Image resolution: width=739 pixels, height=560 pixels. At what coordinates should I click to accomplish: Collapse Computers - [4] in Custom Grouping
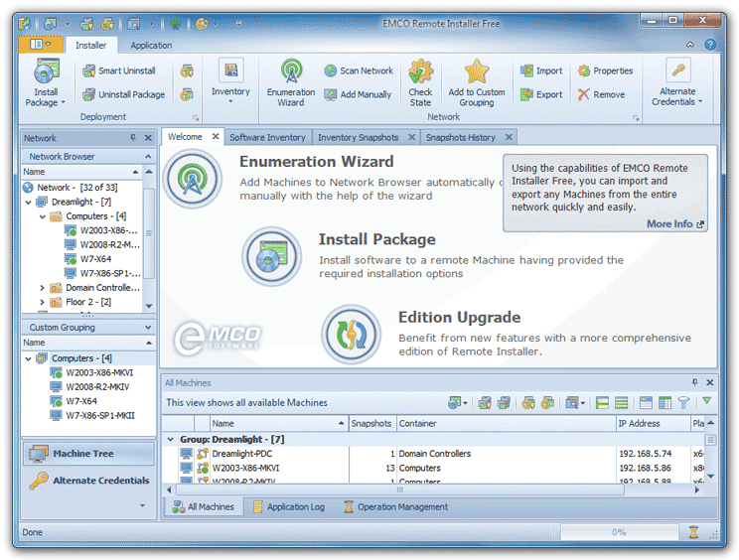point(28,358)
